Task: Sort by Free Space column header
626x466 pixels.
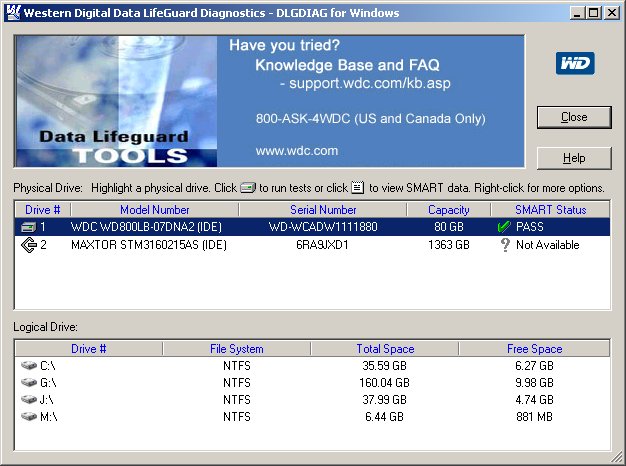Action: click(x=534, y=349)
